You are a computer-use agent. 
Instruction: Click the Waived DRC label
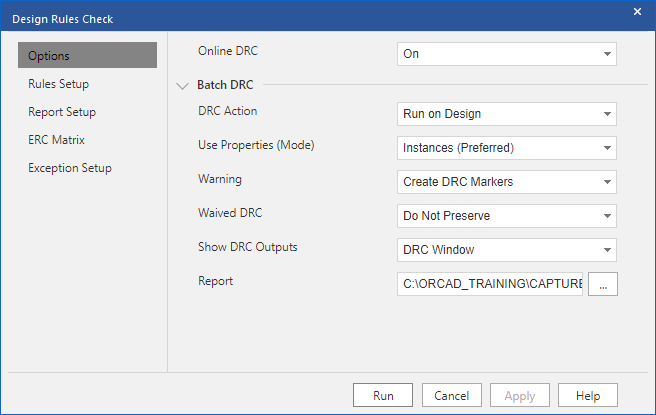[x=230, y=213]
